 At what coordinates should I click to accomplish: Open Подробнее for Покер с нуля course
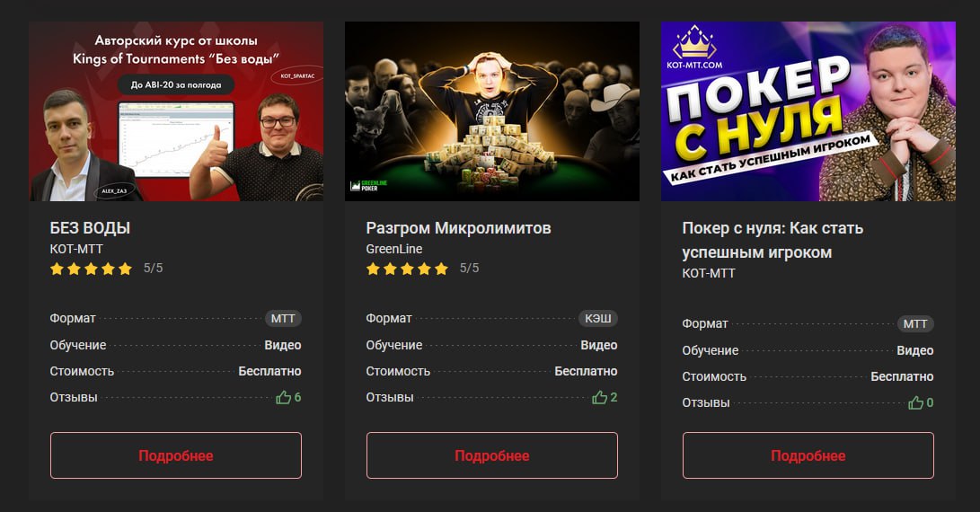click(x=808, y=455)
